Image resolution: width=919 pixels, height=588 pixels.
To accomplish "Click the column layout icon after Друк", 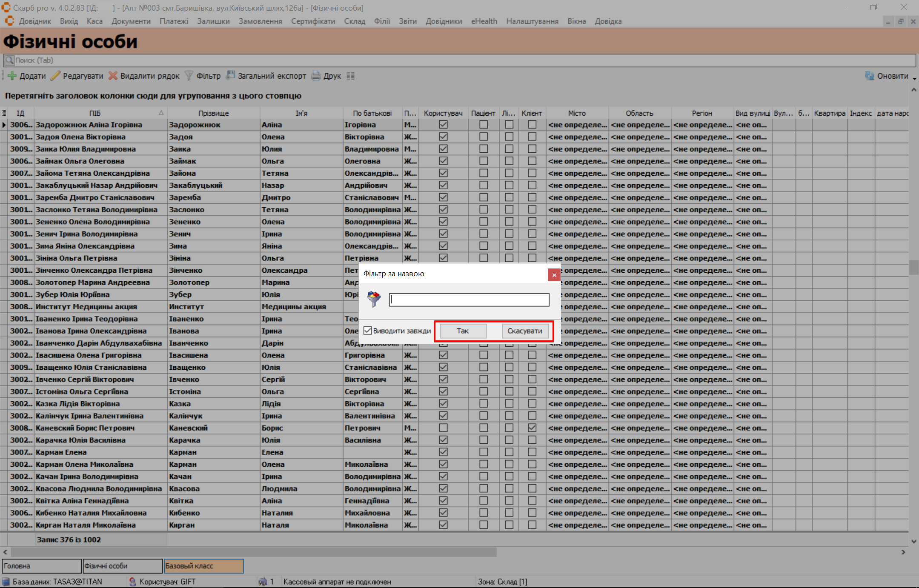I will [x=350, y=76].
